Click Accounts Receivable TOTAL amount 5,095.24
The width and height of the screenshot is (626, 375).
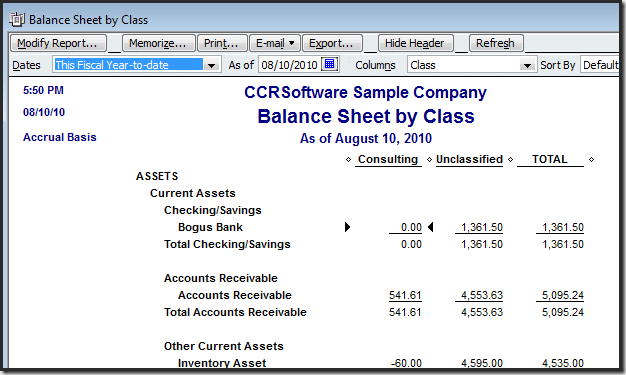563,295
